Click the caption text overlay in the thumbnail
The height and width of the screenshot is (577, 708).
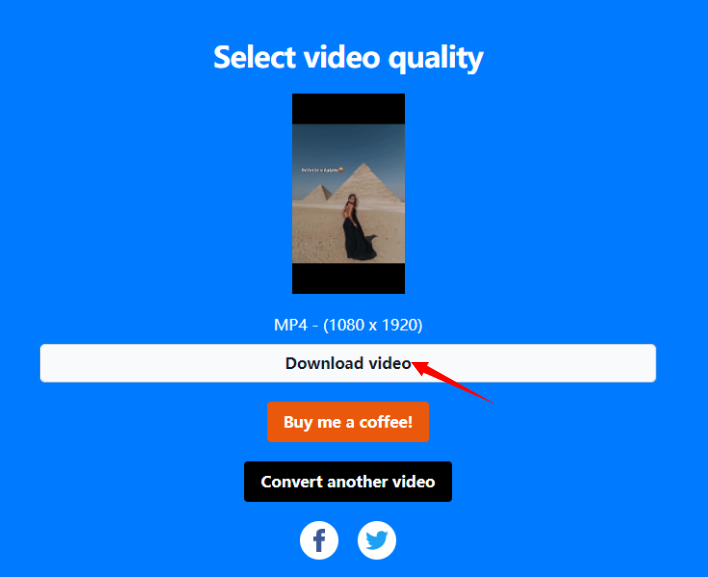pyautogui.click(x=322, y=170)
